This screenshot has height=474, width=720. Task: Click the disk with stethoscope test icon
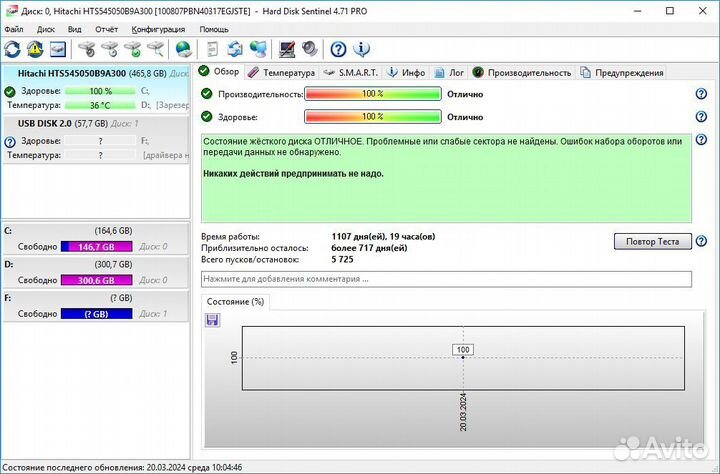point(86,49)
